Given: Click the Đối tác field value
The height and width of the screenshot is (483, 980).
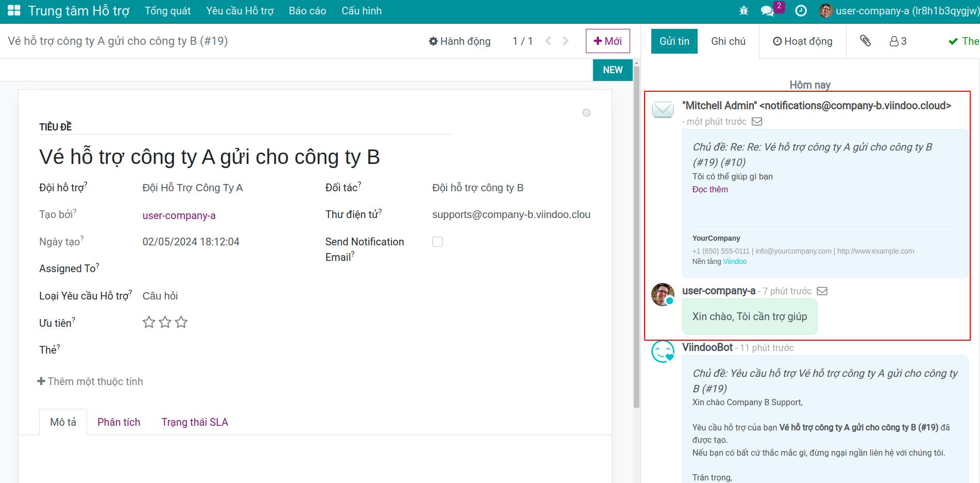Looking at the screenshot, I should pyautogui.click(x=478, y=188).
